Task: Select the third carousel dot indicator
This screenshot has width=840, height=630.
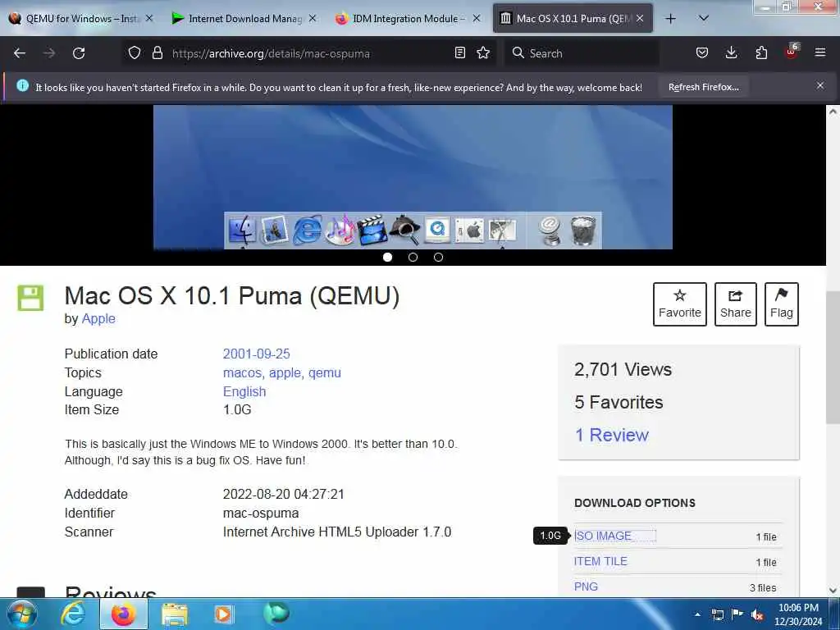Action: point(438,257)
